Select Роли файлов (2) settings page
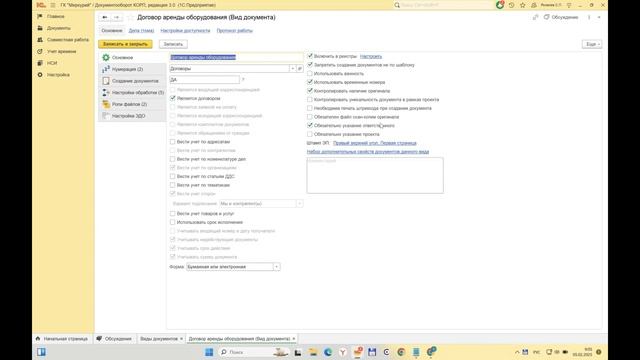This screenshot has width=640, height=360. (x=132, y=104)
